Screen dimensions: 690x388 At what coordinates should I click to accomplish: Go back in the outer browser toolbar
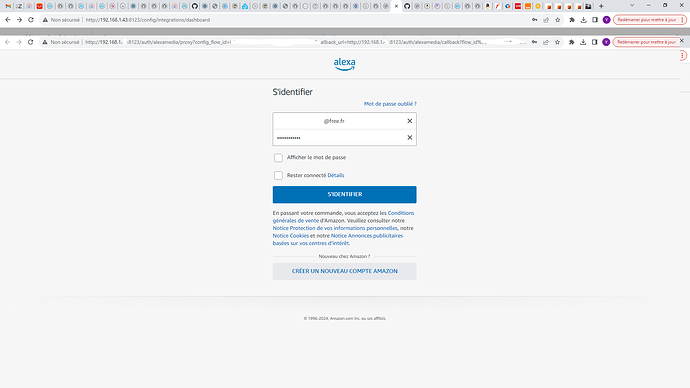pyautogui.click(x=8, y=20)
